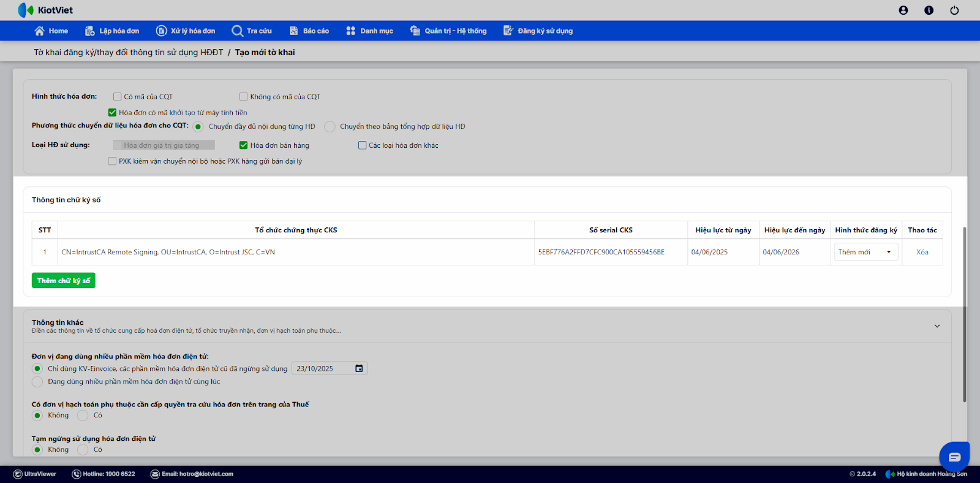Click the Tổ chức chứng thực CKS column header

[296, 230]
